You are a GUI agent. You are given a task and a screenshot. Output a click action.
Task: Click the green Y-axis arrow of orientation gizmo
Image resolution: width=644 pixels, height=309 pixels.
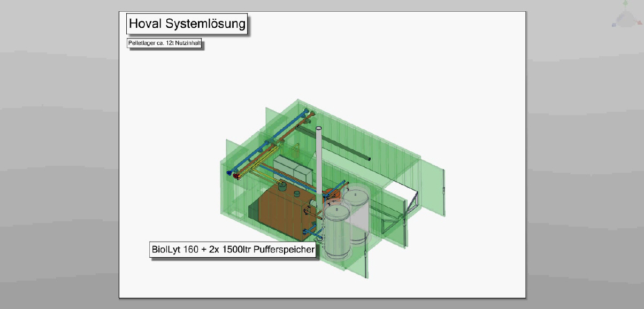(x=625, y=4)
